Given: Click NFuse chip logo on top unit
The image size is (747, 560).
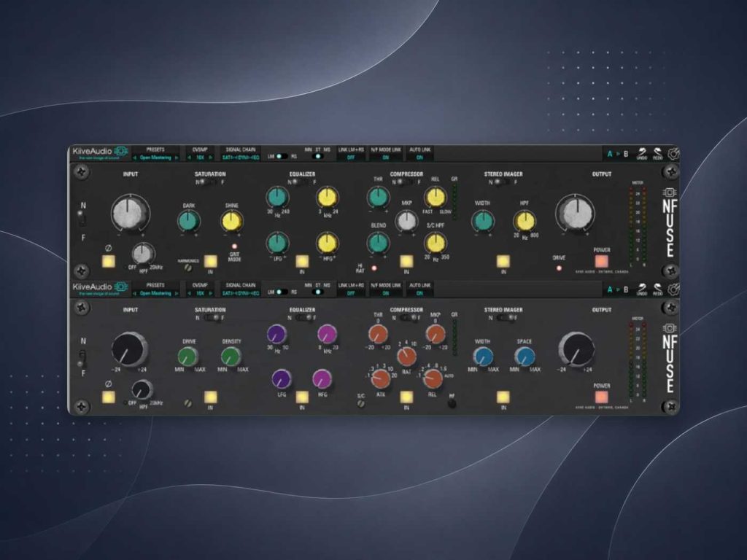Looking at the screenshot, I should [x=670, y=192].
